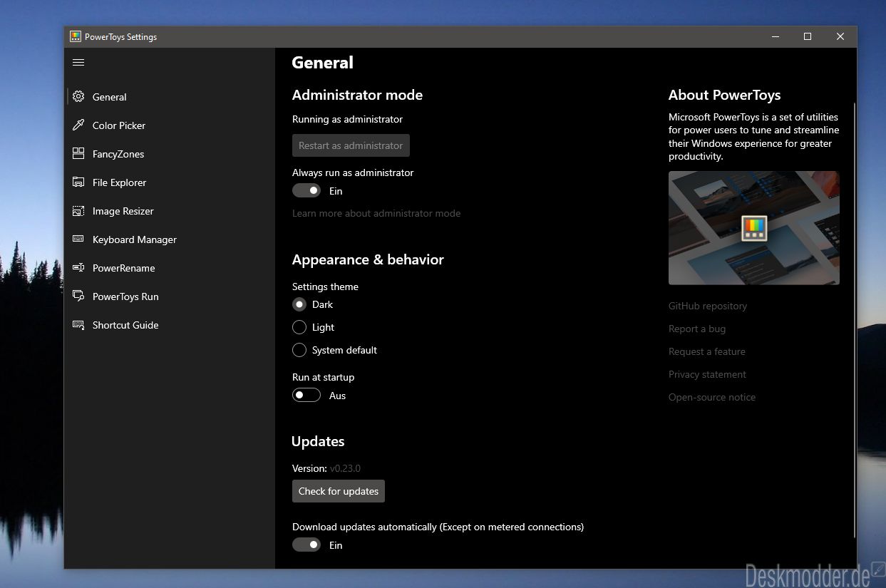Open the GitHub repository link

click(708, 306)
